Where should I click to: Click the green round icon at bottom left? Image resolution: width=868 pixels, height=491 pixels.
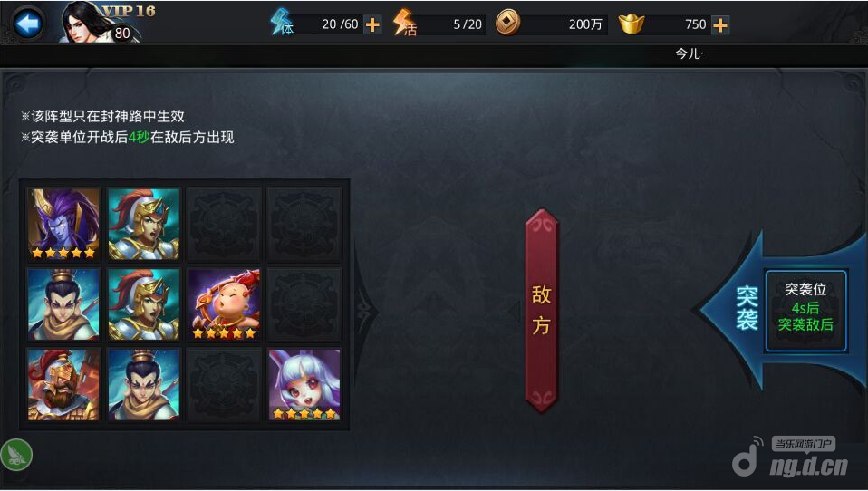[x=16, y=455]
